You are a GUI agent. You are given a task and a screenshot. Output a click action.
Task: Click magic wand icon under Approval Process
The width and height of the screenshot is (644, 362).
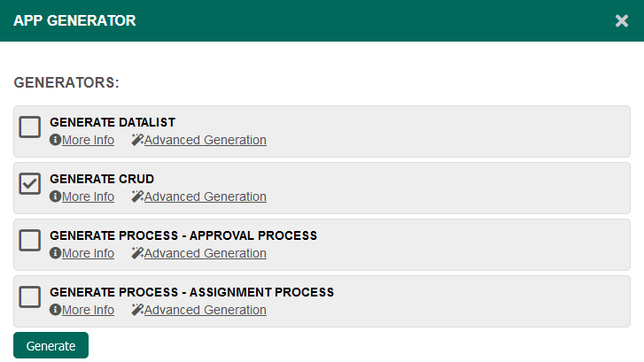pyautogui.click(x=137, y=253)
